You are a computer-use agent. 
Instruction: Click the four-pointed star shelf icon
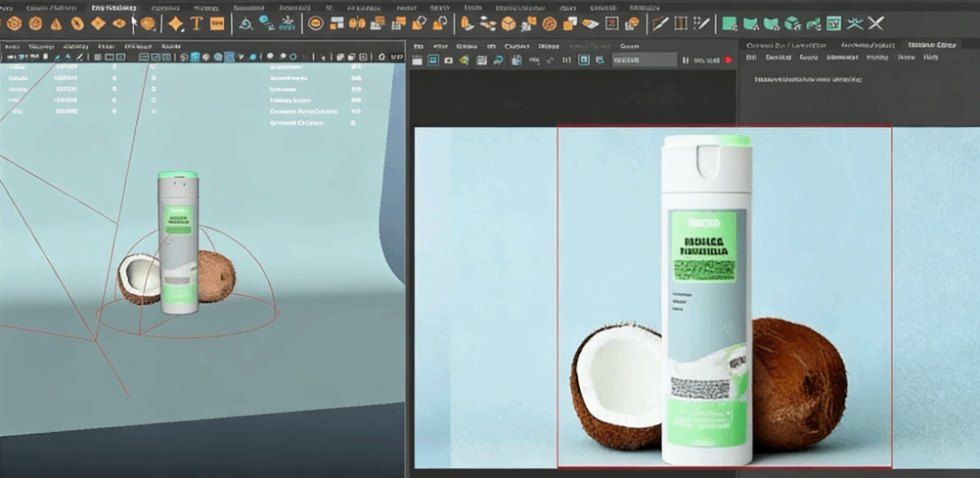pos(175,23)
